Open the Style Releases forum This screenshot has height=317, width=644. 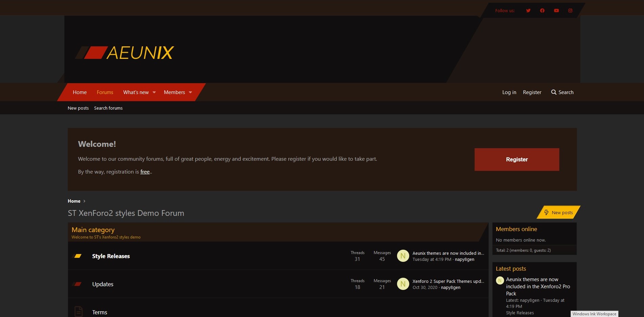click(111, 256)
